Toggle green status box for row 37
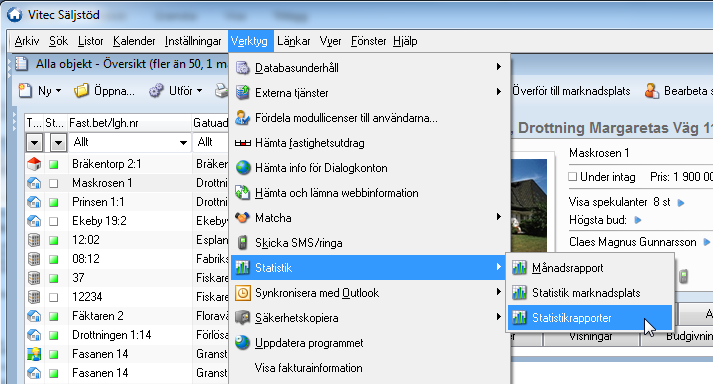713x384 pixels. [54, 278]
